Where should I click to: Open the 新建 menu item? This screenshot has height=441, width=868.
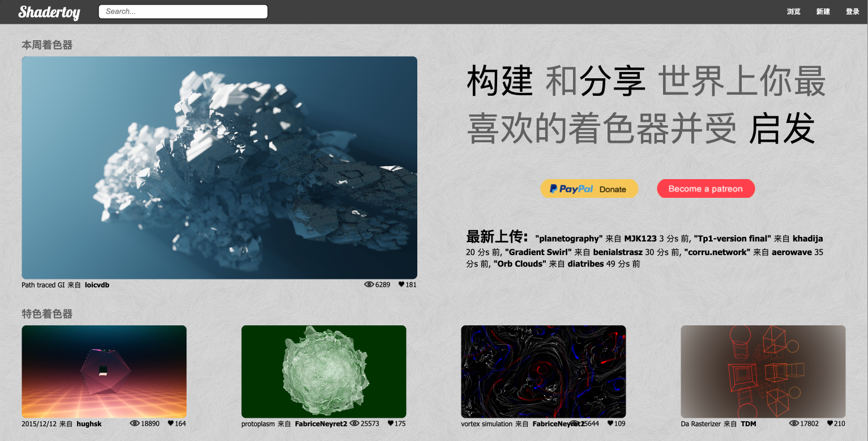click(x=823, y=12)
